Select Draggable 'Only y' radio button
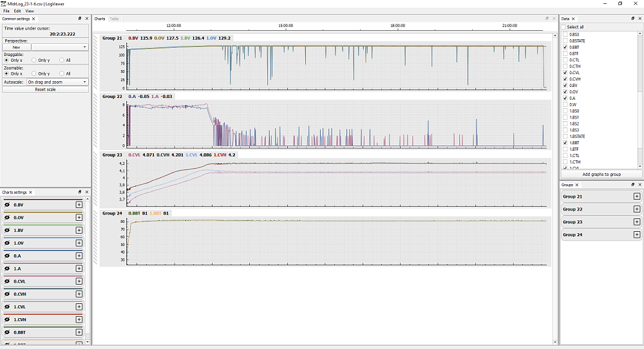The height and width of the screenshot is (349, 644). tap(35, 60)
